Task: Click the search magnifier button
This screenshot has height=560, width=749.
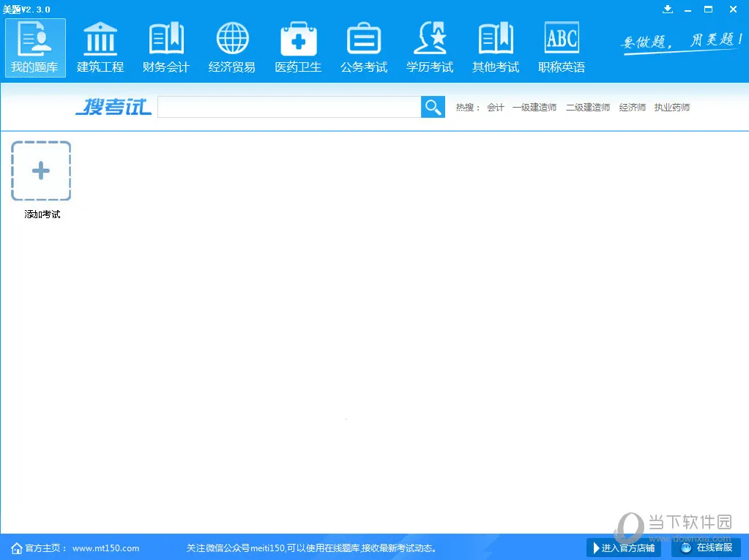Action: point(432,107)
